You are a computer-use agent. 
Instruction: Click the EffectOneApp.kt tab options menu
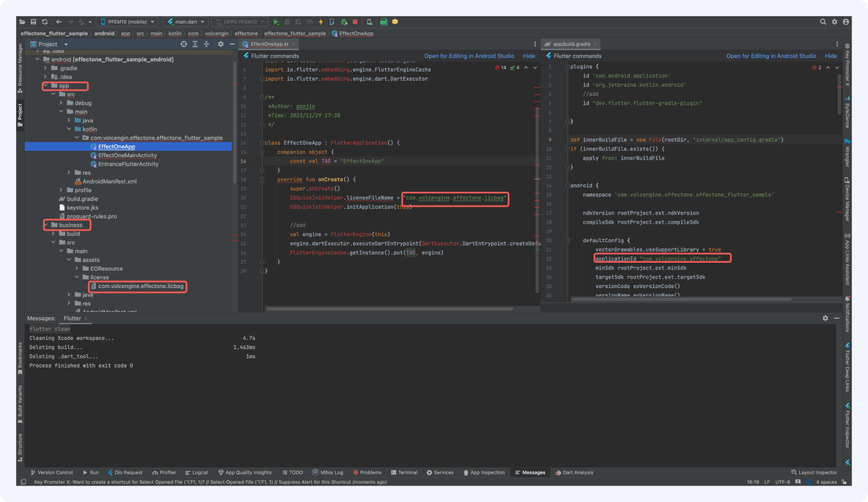click(535, 44)
